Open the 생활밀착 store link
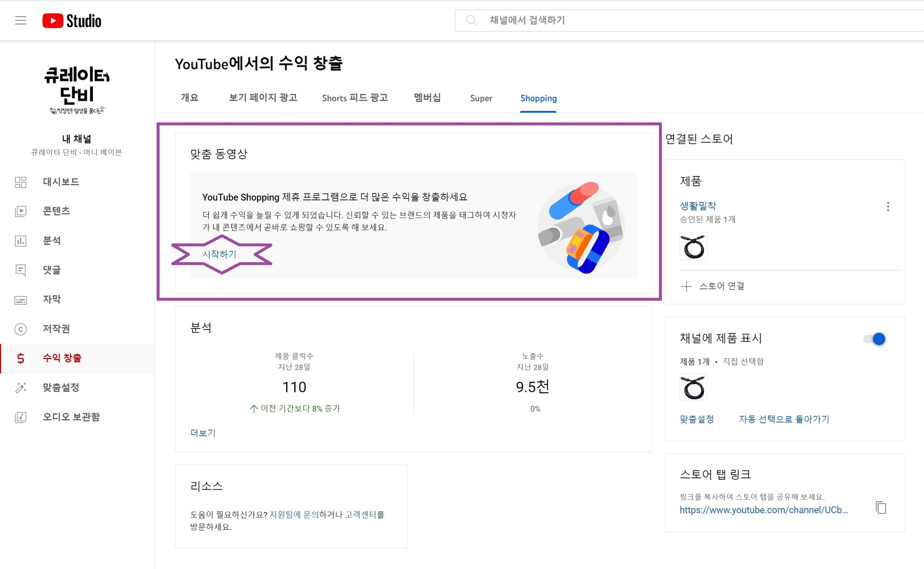924x569 pixels. click(698, 206)
